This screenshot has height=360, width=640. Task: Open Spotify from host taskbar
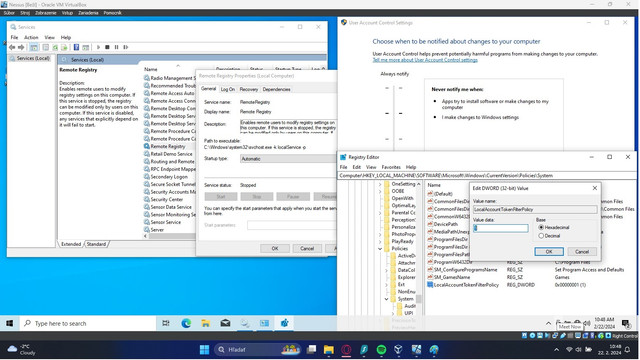[x=381, y=349]
